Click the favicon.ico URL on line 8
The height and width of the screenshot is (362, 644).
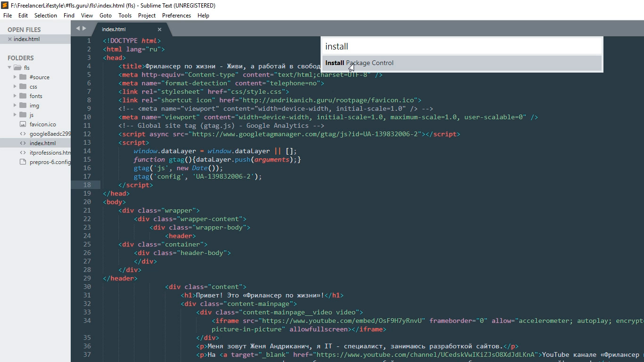[x=329, y=100]
